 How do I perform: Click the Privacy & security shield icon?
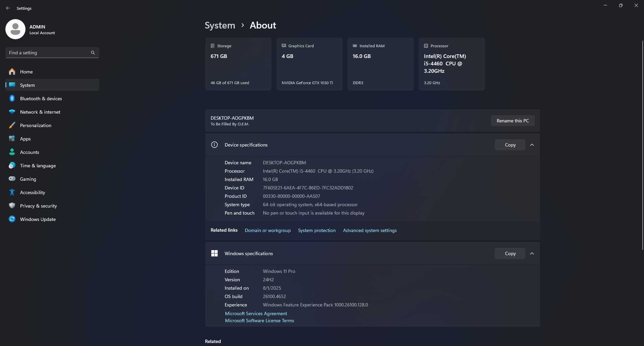[x=12, y=206]
